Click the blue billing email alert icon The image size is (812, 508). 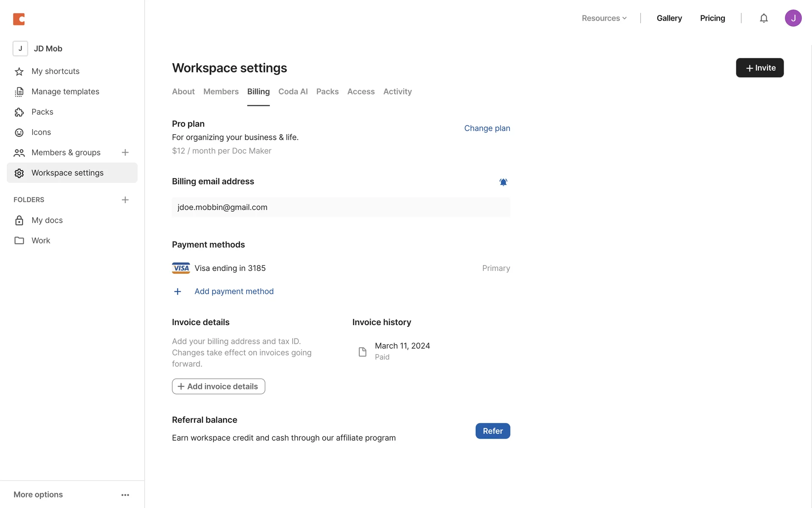pos(503,182)
